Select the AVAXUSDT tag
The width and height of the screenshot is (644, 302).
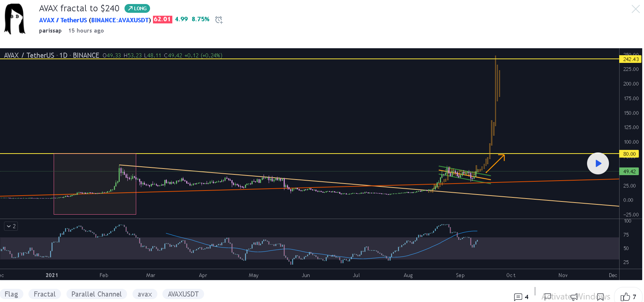[x=183, y=294]
